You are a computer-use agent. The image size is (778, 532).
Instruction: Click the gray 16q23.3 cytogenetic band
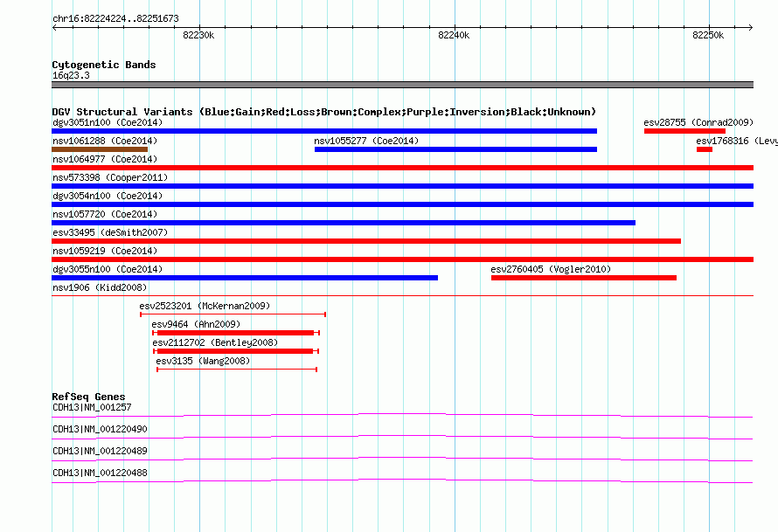tap(402, 85)
